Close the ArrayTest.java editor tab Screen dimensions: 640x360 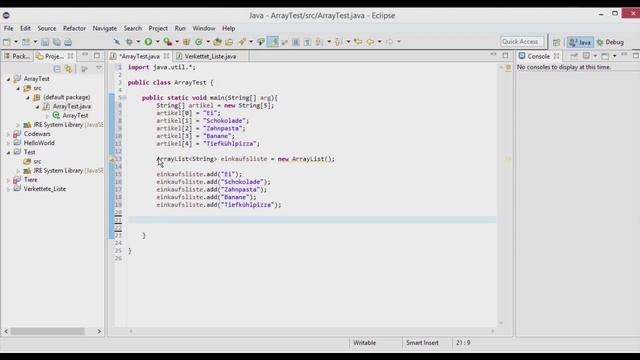coord(166,56)
